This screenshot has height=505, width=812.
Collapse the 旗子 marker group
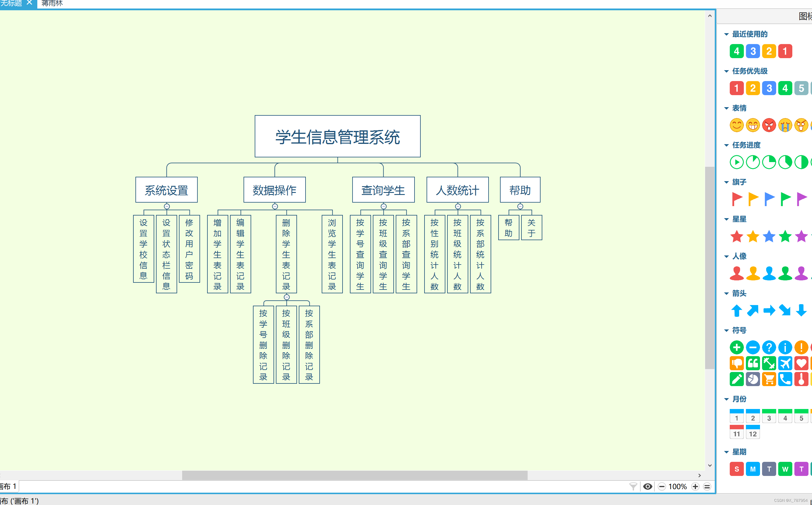(x=726, y=182)
